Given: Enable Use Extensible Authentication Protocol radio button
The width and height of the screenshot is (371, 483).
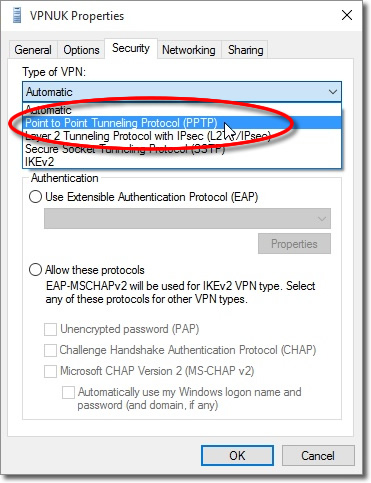Looking at the screenshot, I should (x=35, y=197).
